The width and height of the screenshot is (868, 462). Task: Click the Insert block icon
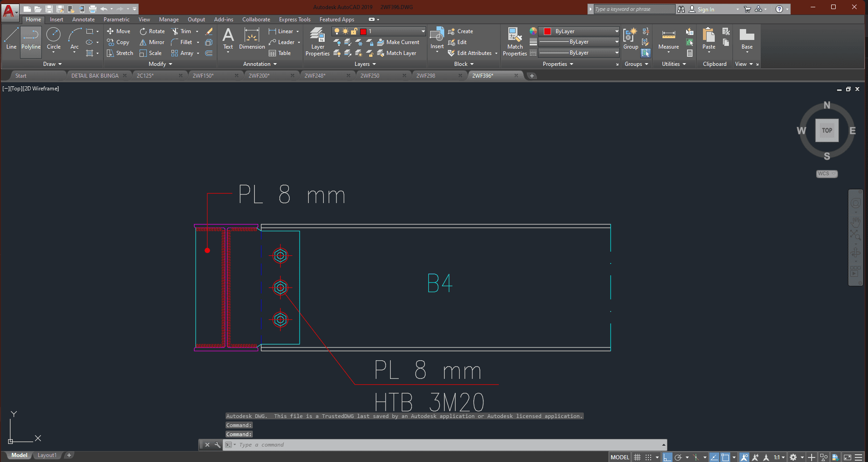[x=437, y=36]
